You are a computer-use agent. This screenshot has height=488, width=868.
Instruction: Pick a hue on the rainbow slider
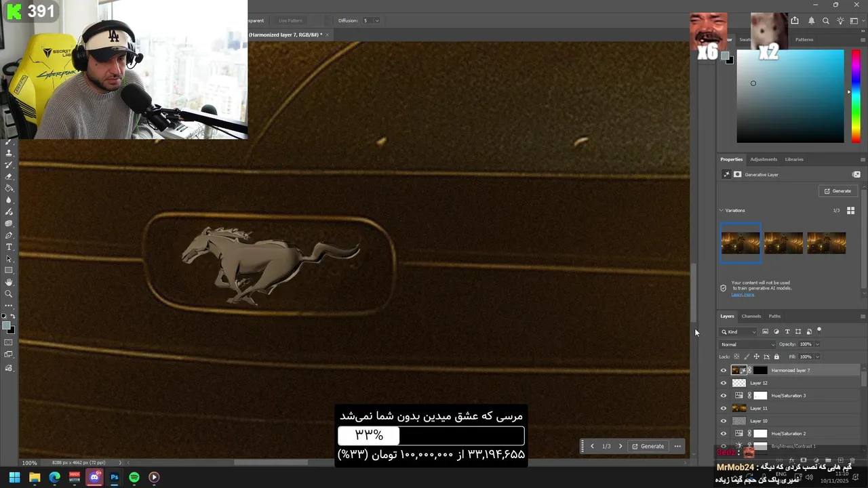click(856, 95)
